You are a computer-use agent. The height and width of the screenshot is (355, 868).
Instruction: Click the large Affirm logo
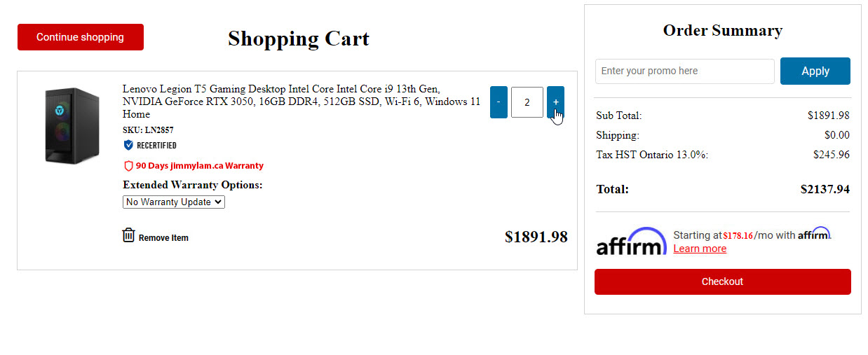click(x=631, y=241)
